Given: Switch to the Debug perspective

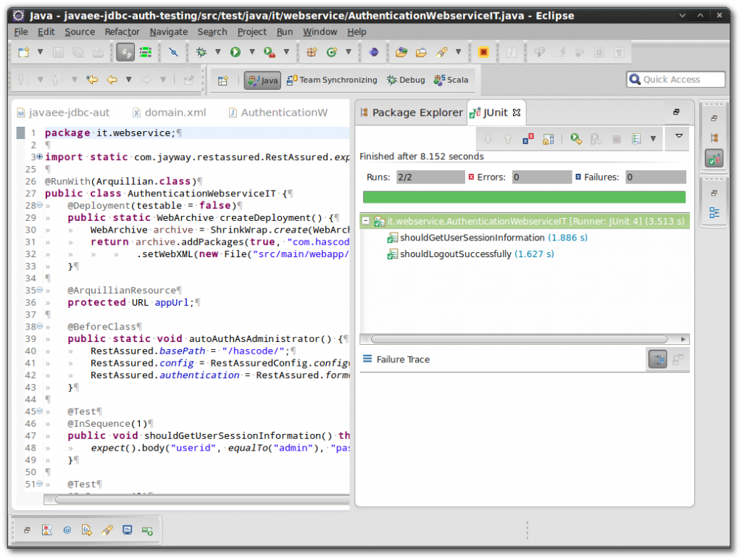Looking at the screenshot, I should [x=406, y=80].
